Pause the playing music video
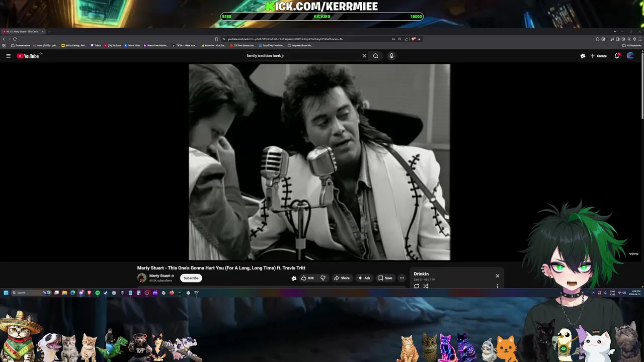644x362 pixels. pyautogui.click(x=319, y=162)
